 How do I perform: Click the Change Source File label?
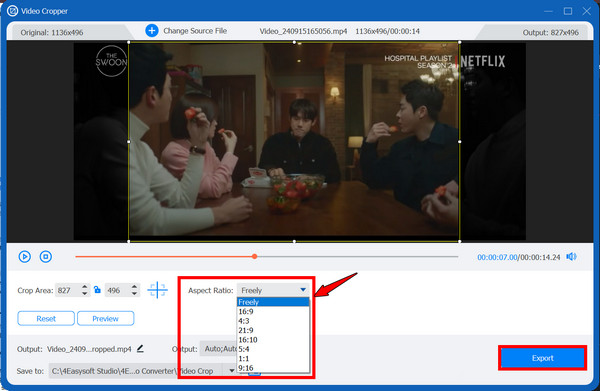point(195,31)
